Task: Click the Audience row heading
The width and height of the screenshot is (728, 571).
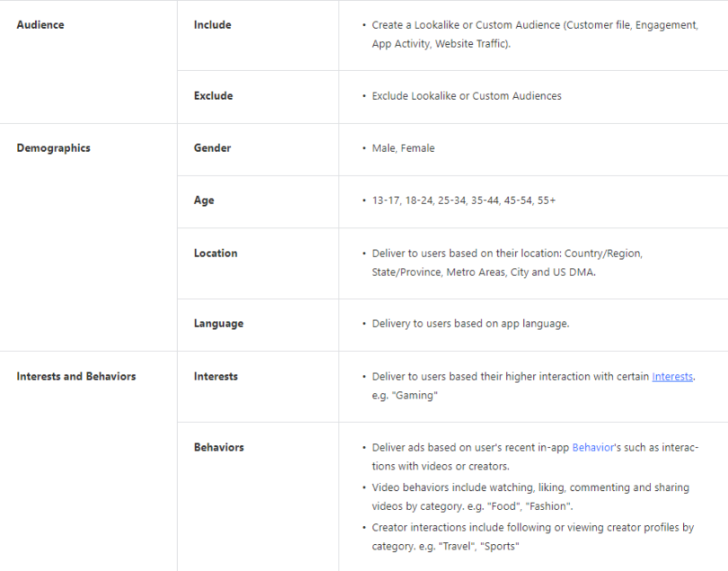Action: point(40,25)
